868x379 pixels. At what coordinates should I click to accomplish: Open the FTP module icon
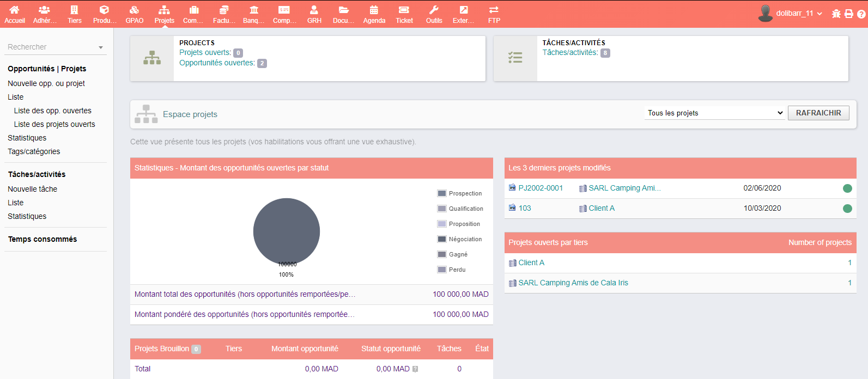pyautogui.click(x=494, y=10)
